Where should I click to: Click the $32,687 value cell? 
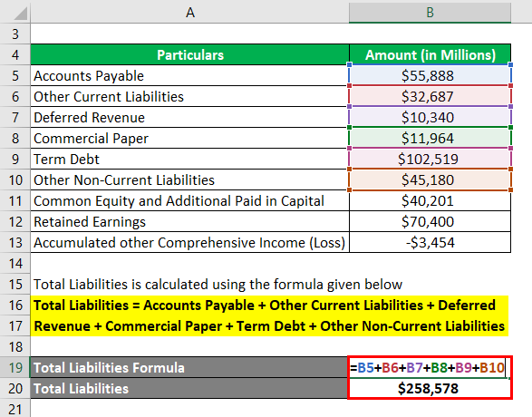click(x=430, y=96)
